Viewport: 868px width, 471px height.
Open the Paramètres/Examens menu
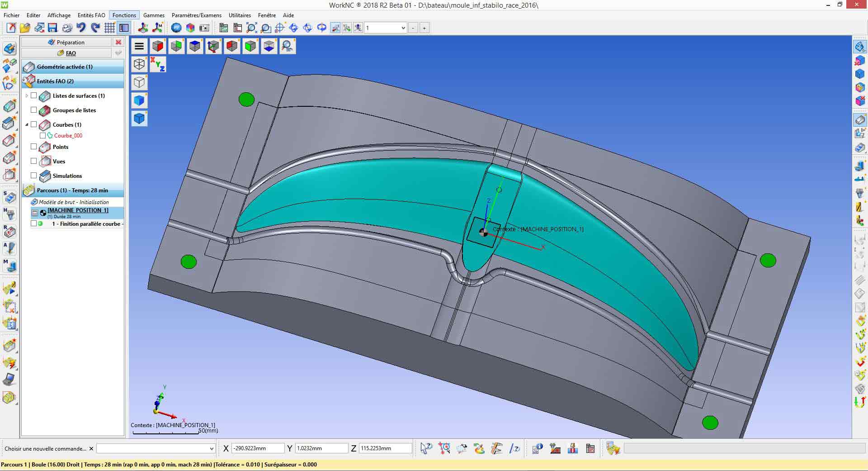(x=197, y=15)
